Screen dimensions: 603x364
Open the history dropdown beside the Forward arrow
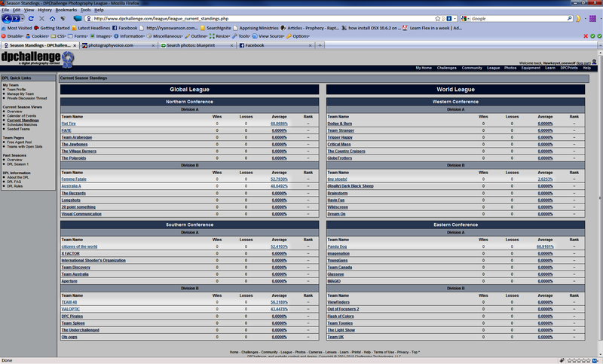coord(23,18)
